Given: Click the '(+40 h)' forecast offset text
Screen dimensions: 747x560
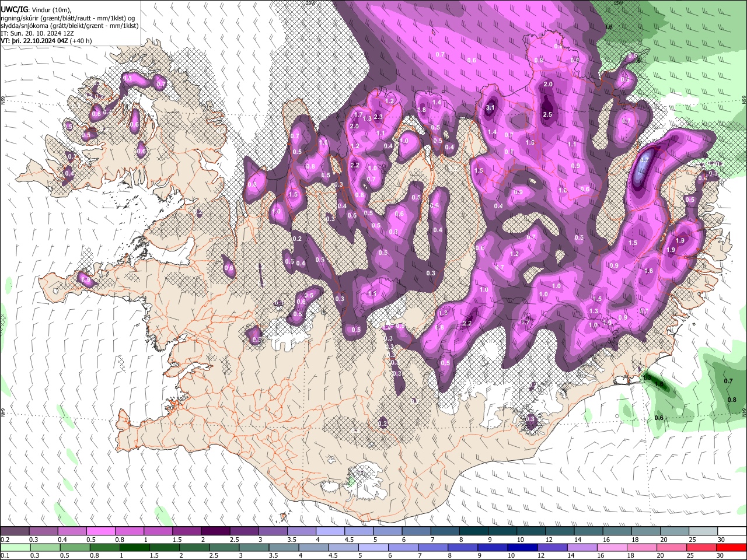Looking at the screenshot, I should coord(81,41).
